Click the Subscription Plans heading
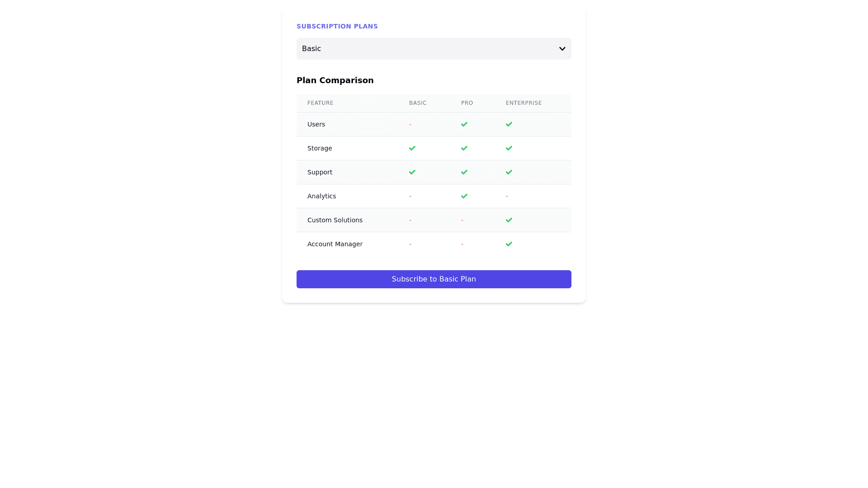The width and height of the screenshot is (868, 488). 337,26
